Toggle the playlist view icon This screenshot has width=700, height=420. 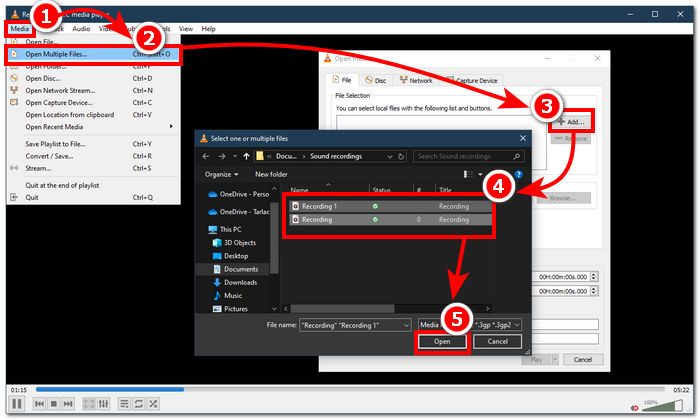[125, 404]
